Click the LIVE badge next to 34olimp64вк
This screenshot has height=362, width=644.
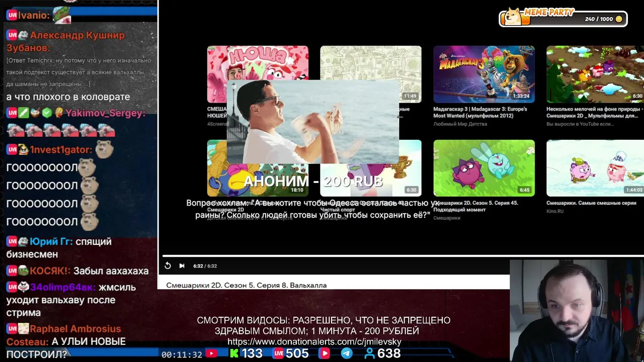pyautogui.click(x=12, y=288)
